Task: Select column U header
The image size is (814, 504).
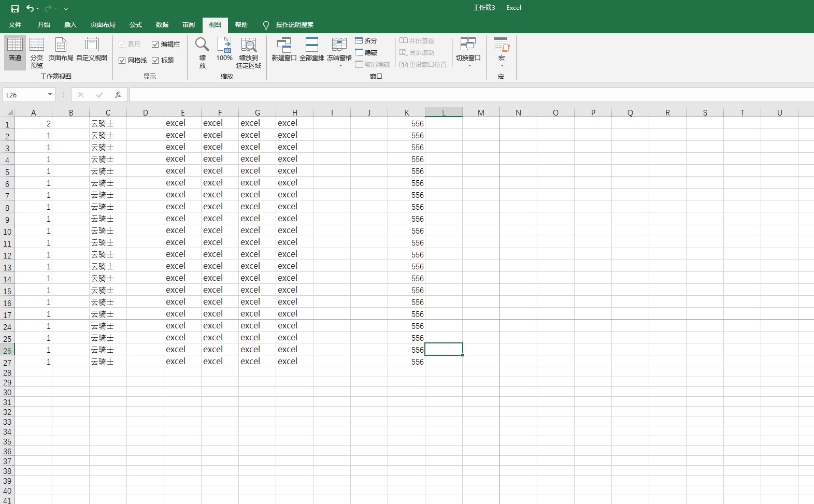Action: [780, 112]
